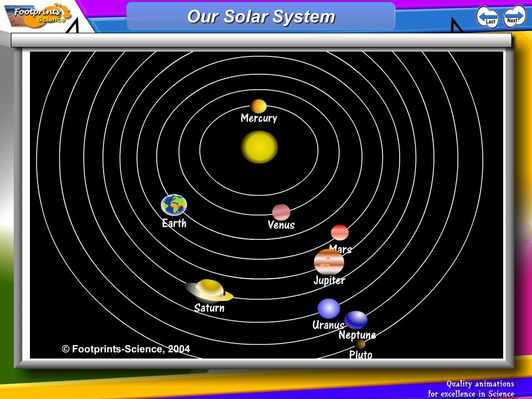Select the light blue Uranus planet

[329, 309]
